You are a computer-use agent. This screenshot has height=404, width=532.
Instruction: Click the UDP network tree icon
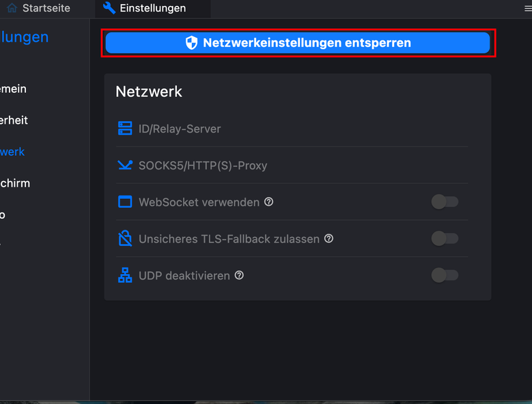click(x=125, y=275)
